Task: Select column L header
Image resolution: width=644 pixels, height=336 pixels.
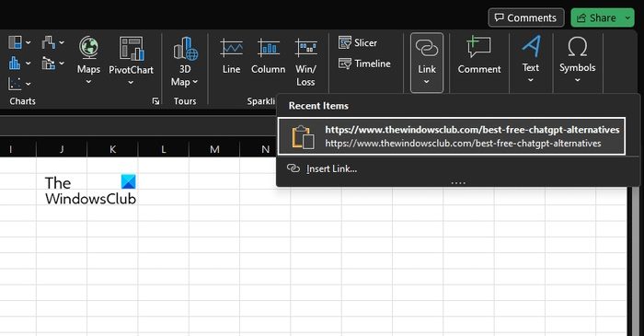Action: pos(164,149)
